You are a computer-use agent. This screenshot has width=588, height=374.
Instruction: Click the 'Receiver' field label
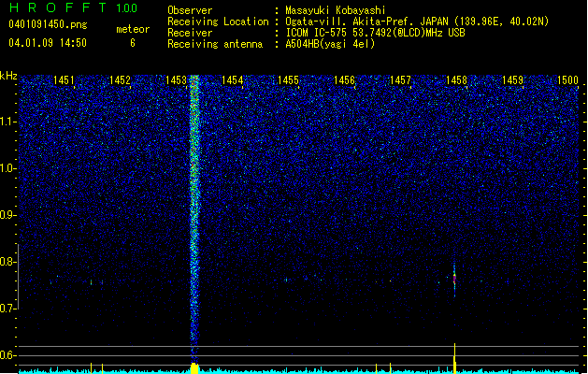(190, 33)
